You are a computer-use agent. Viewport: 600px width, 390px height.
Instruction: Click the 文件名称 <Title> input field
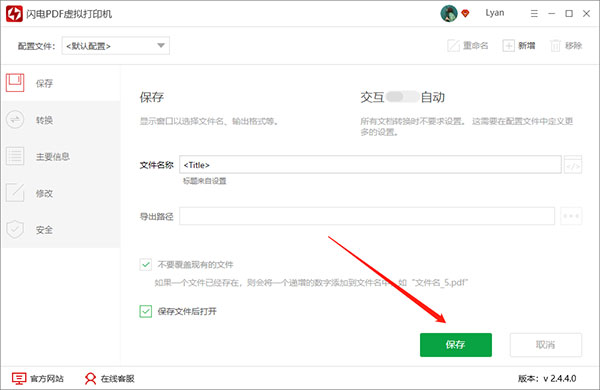(370, 165)
